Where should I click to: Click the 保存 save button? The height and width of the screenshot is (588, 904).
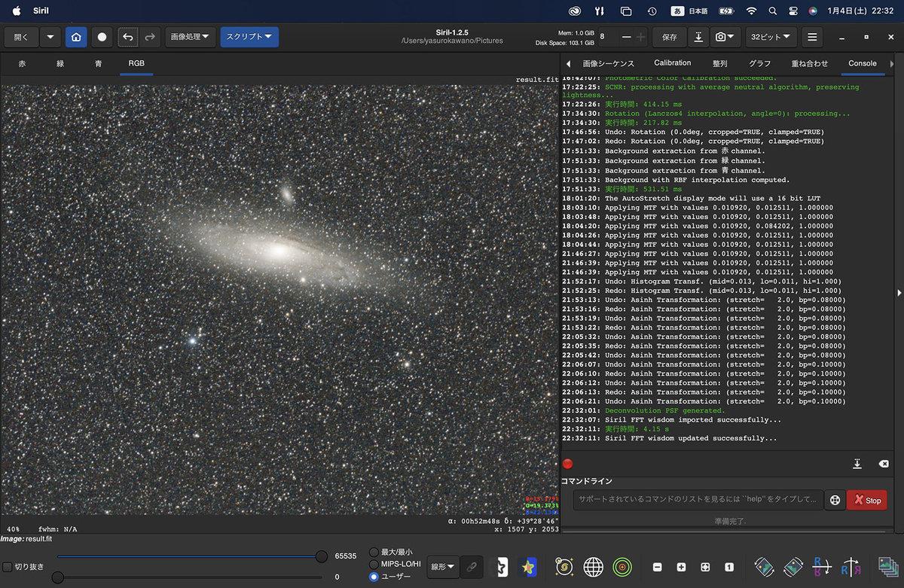point(669,37)
